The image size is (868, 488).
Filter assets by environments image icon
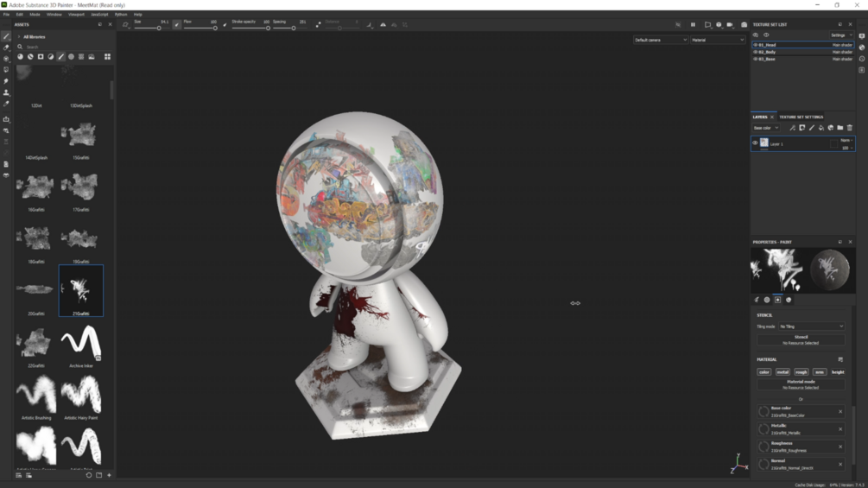click(x=92, y=56)
